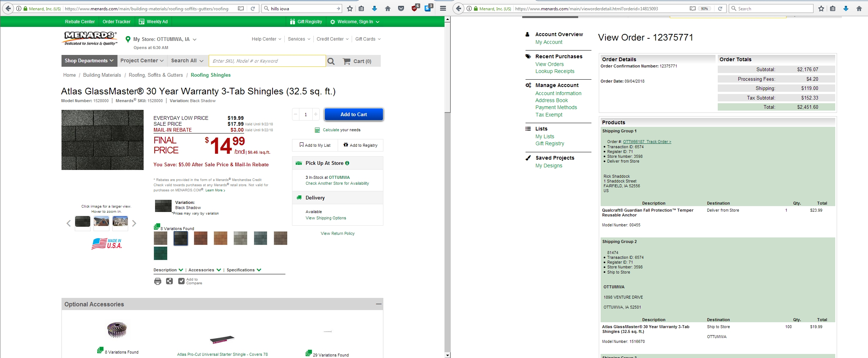Open View Orders in Recent Purchases

(549, 64)
